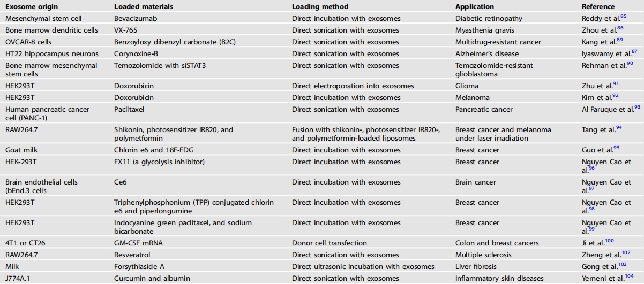
Task: Open Nguyen Cao reference 97 superscript
Action: coord(592,187)
